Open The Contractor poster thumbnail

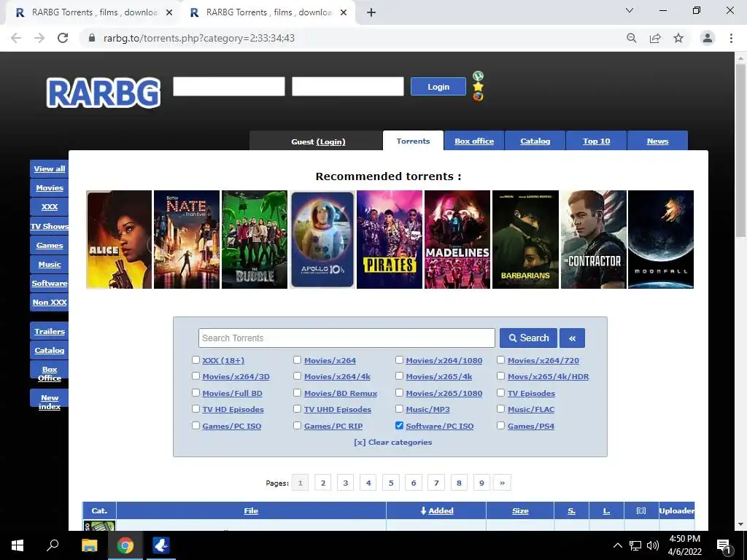click(x=594, y=239)
